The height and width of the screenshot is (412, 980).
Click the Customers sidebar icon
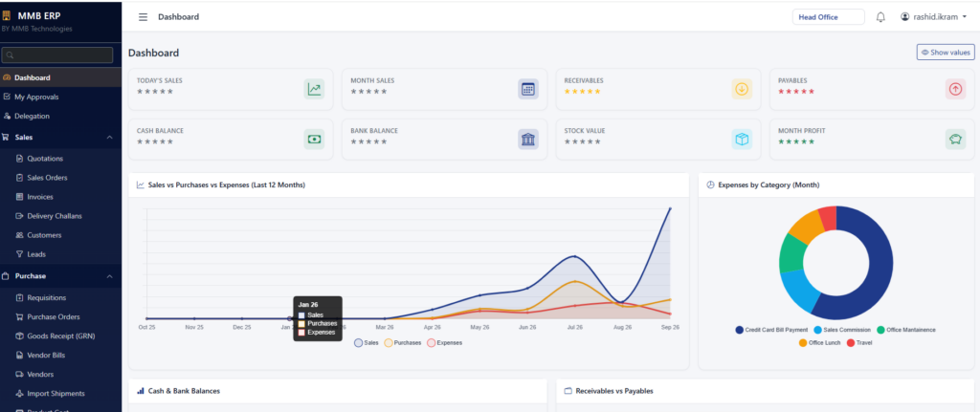tap(19, 235)
